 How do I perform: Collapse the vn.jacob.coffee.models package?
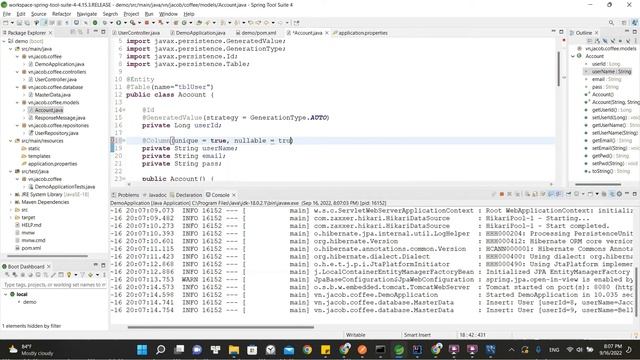pos(17,102)
